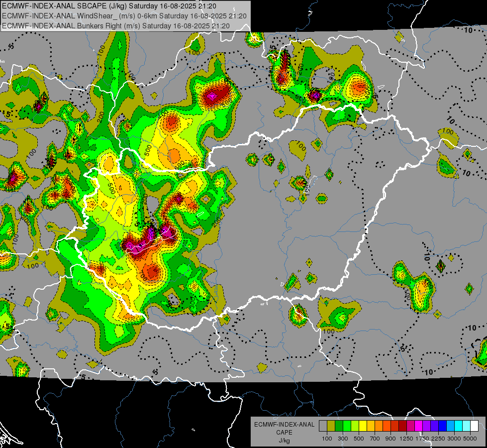Image resolution: width=487 pixels, height=448 pixels.
Task: Click the indigo legend swatch before 2250
Action: click(435, 426)
